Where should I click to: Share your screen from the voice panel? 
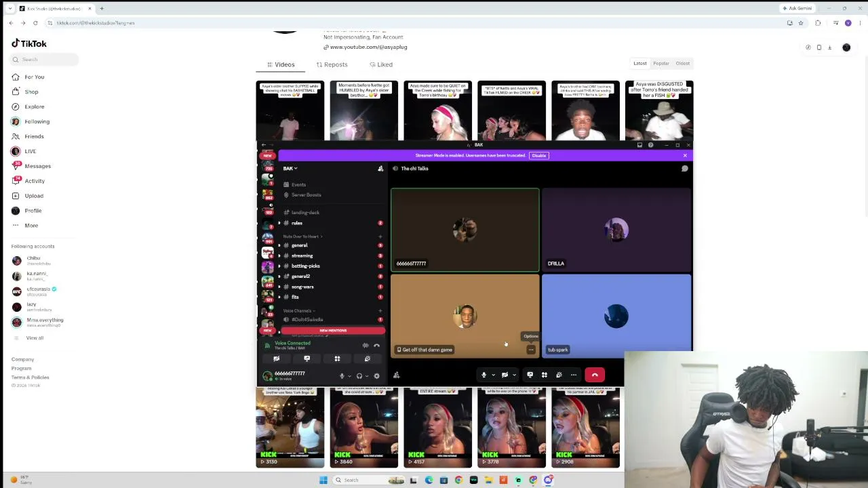[307, 359]
